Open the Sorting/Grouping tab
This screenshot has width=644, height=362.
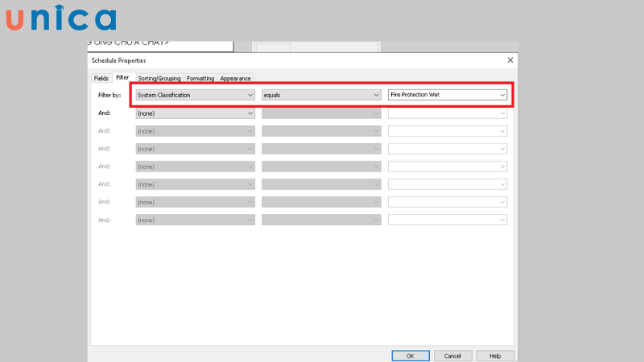tap(159, 78)
